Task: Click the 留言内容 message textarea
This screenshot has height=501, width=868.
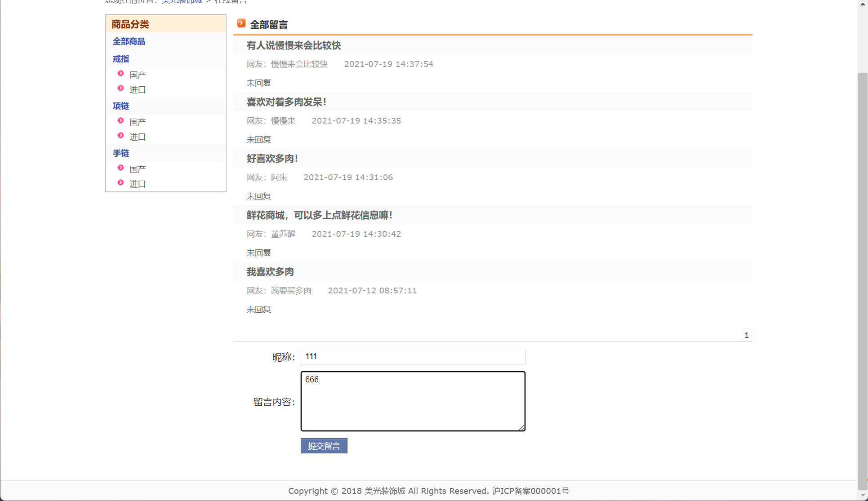Action: click(x=412, y=401)
